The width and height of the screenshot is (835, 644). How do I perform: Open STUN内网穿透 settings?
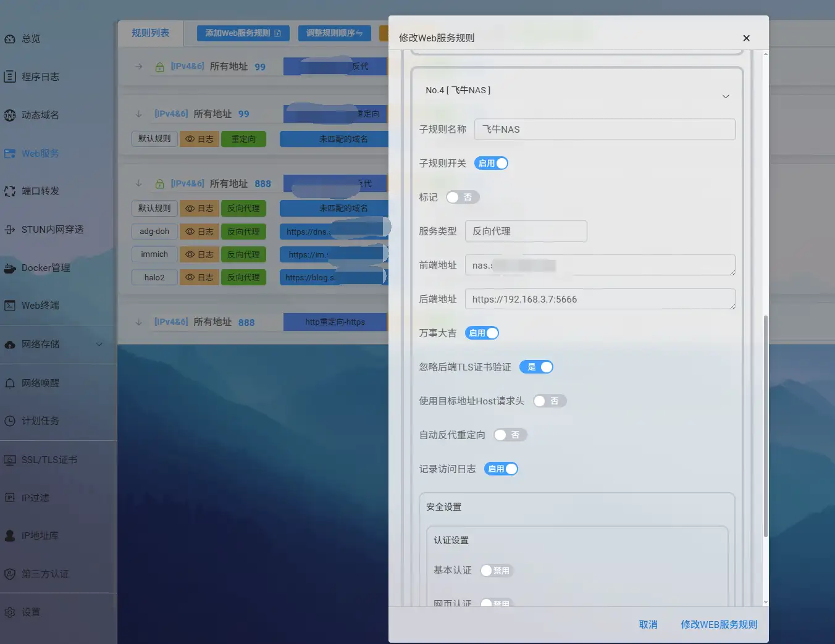click(x=46, y=229)
